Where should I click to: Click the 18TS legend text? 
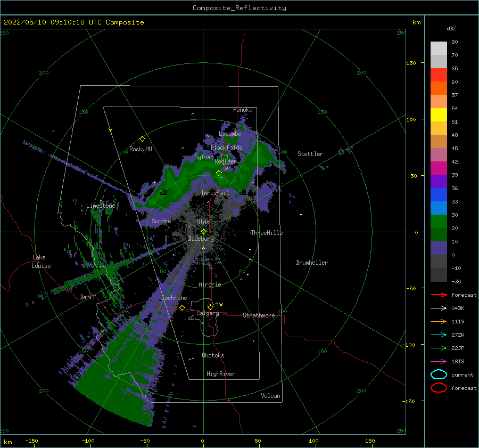458,361
